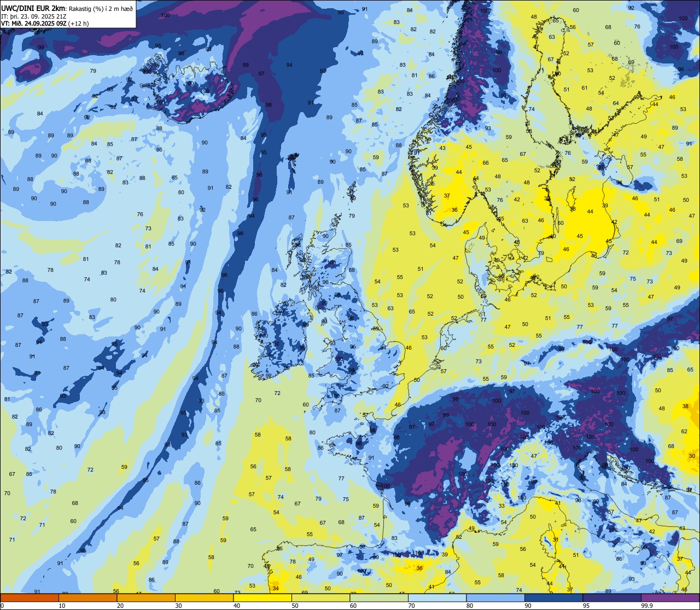Click the golden 30–40 legend swatch
The width and height of the screenshot is (700, 610).
point(204,597)
